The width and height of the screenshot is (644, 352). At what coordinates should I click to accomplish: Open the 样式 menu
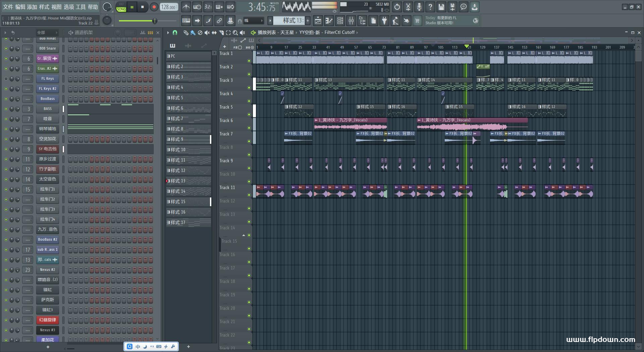coord(44,7)
